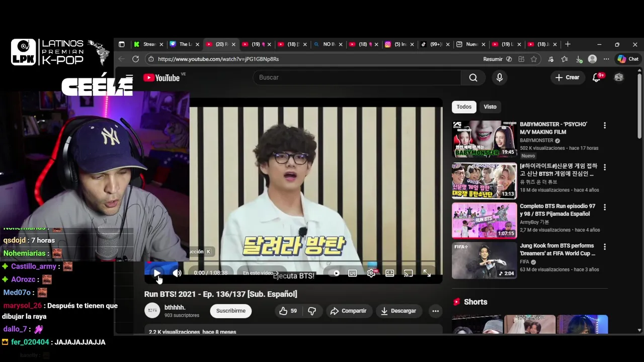
Task: Open the browser profile avatar
Action: (593, 59)
